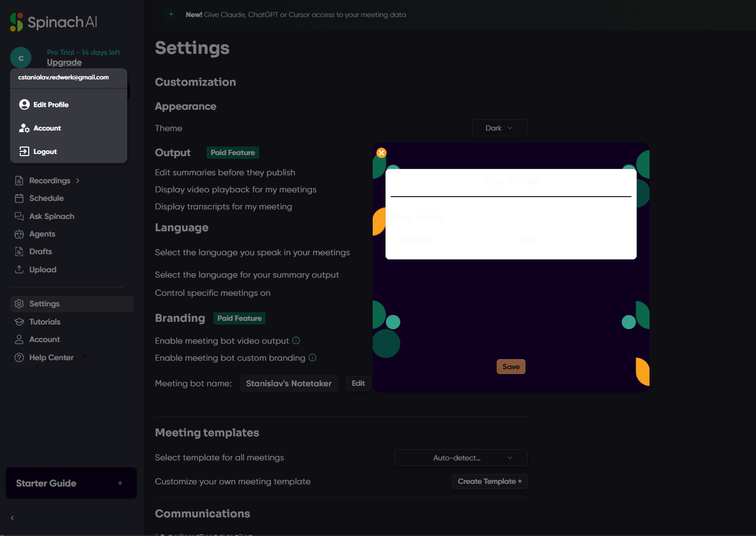Open the user avatar 'C'
This screenshot has width=756, height=536.
pos(21,58)
